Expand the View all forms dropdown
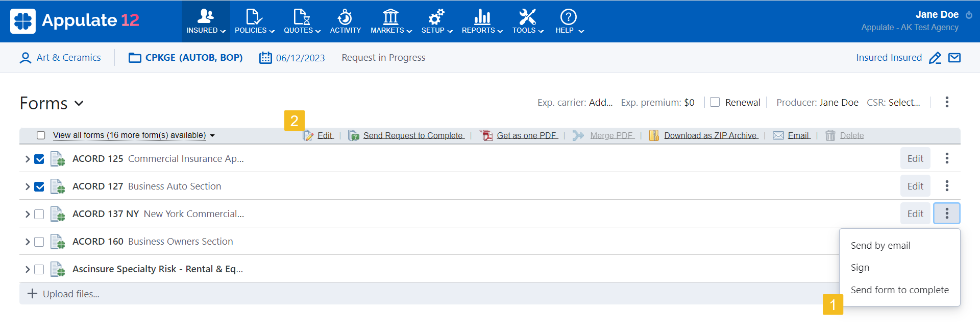 click(134, 135)
